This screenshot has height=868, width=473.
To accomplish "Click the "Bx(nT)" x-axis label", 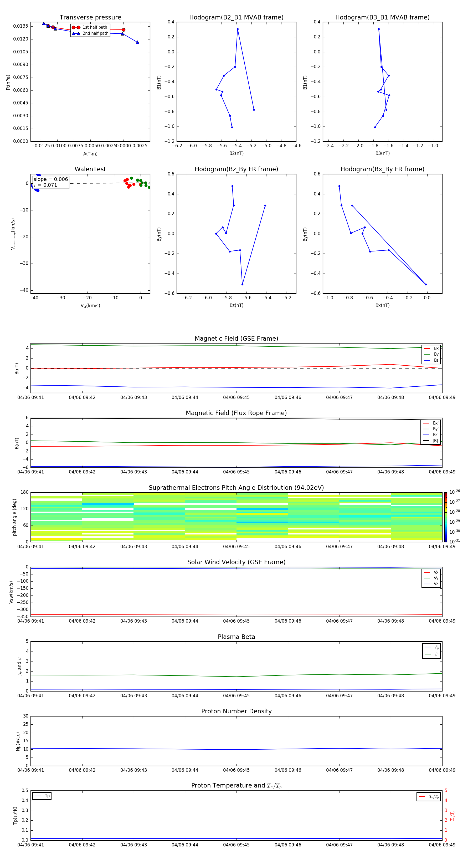I will (382, 305).
